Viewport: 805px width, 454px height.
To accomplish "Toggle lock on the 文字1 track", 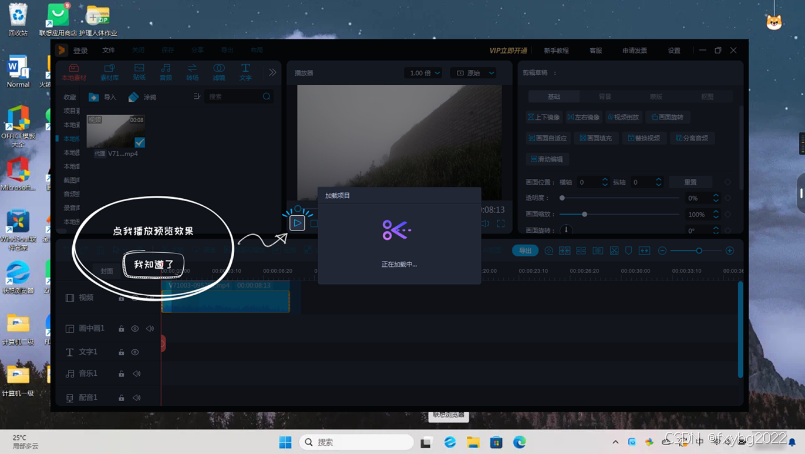I will point(122,352).
